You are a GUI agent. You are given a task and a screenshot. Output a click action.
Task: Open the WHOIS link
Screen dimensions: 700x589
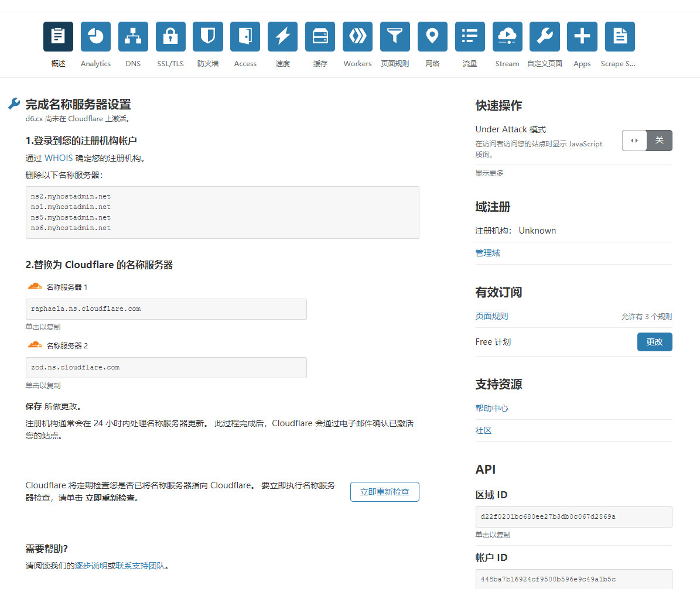click(x=59, y=158)
